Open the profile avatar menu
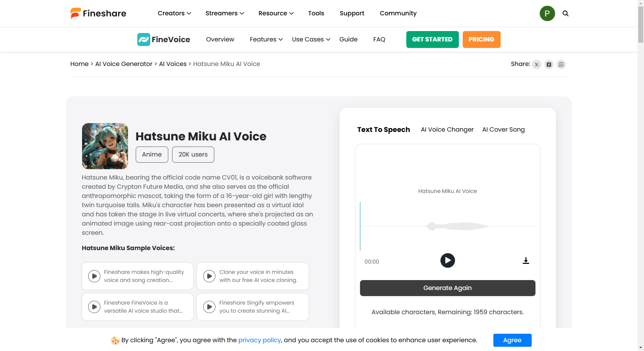The width and height of the screenshot is (644, 351). (547, 13)
